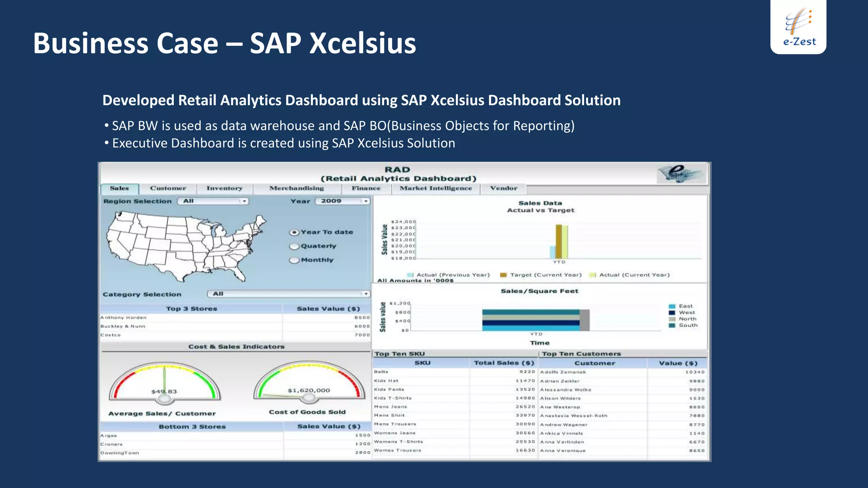This screenshot has height=488, width=868.
Task: Select the Anna Veronique customer row
Action: pos(623,451)
